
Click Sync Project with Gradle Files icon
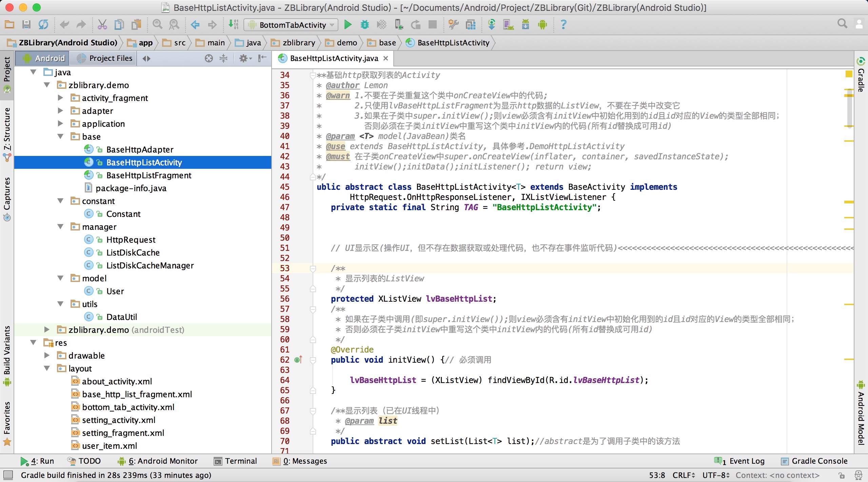(491, 24)
